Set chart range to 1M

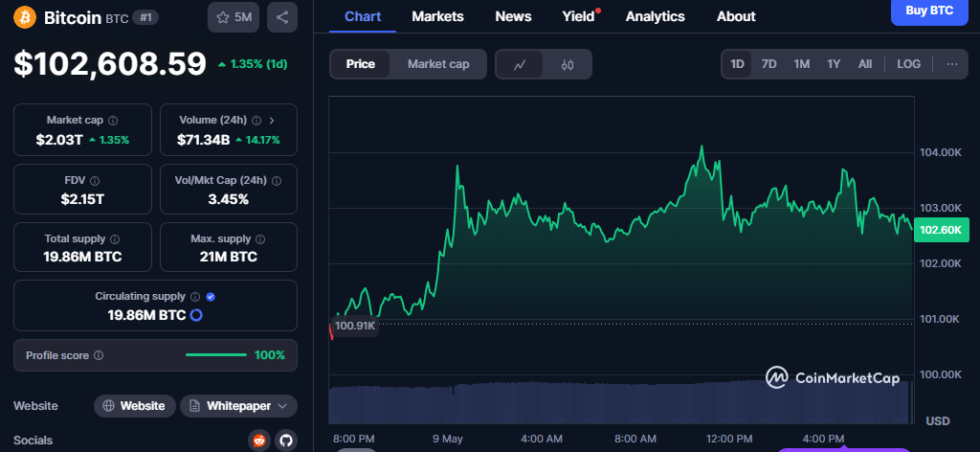tap(802, 64)
